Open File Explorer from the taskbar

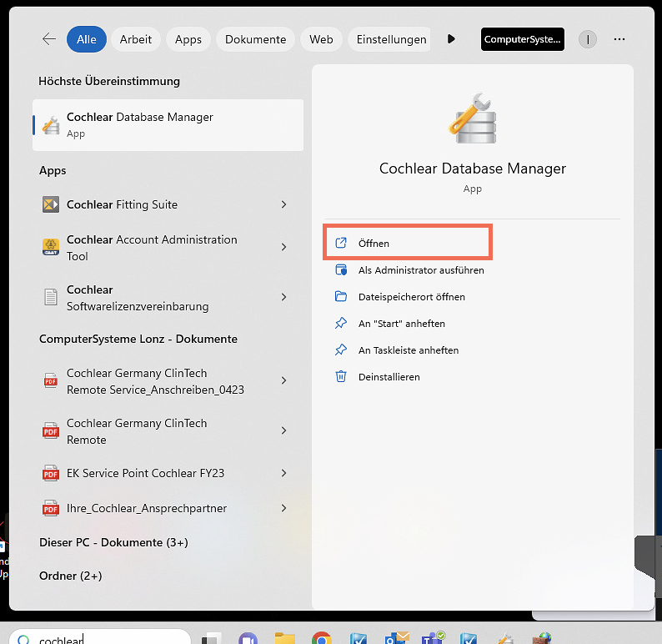285,639
